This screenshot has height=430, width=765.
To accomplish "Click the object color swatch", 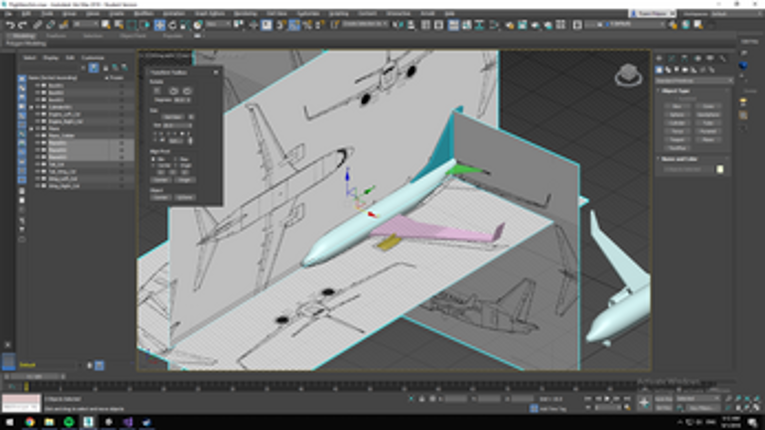I will pos(720,169).
